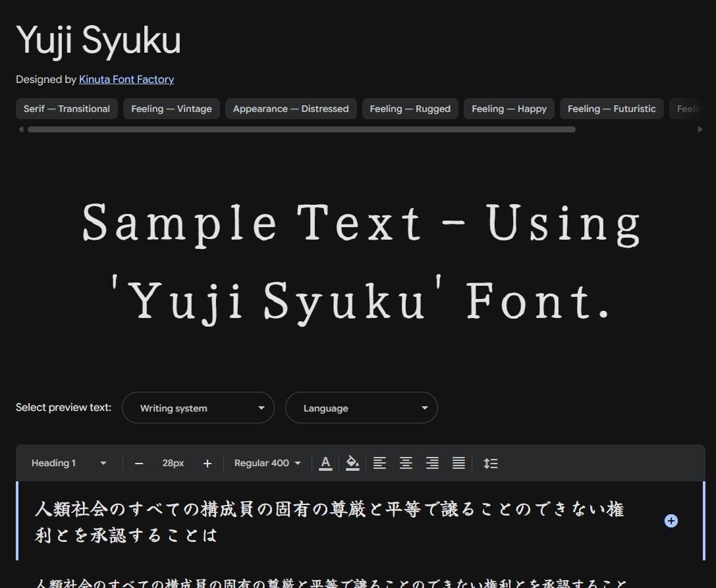
Task: Open the text color picker icon
Action: point(325,463)
